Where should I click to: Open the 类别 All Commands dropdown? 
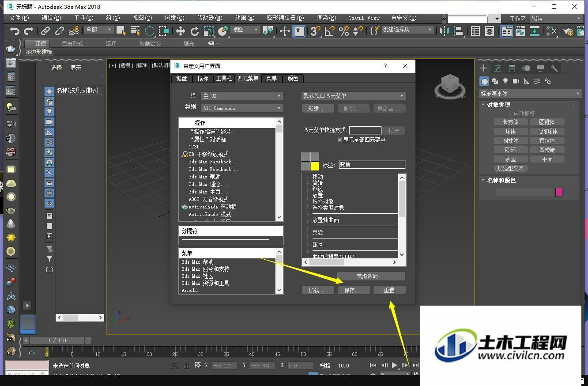point(242,108)
